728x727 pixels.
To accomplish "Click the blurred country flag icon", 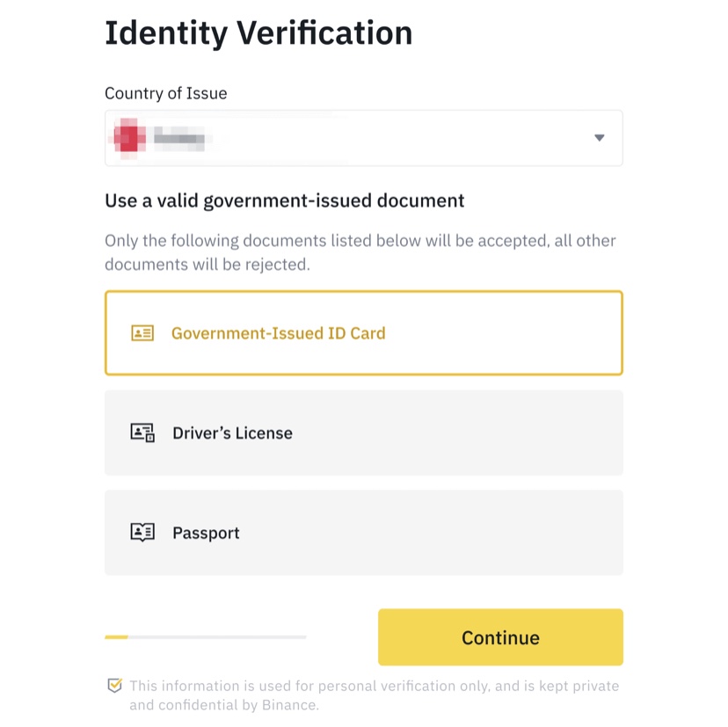I will point(128,138).
